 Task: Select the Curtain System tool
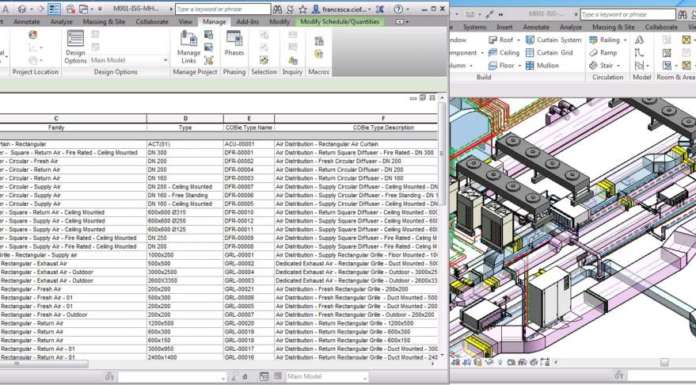tap(554, 40)
